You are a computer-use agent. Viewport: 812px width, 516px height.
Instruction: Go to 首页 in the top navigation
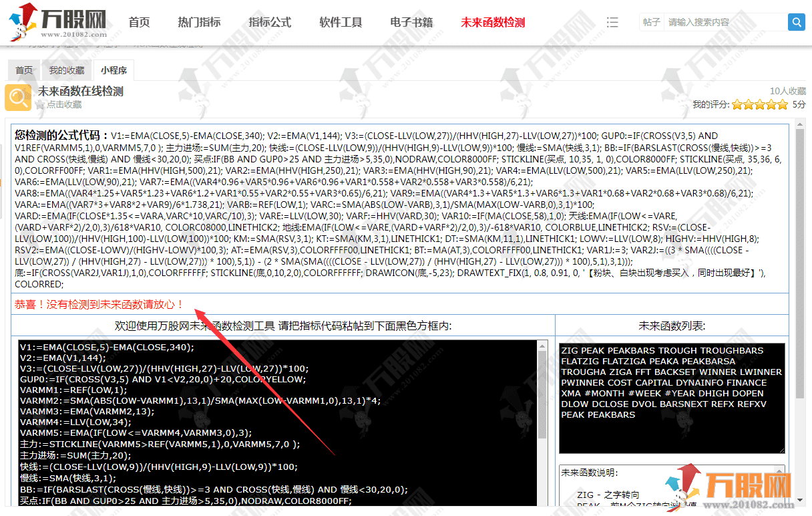pyautogui.click(x=139, y=22)
